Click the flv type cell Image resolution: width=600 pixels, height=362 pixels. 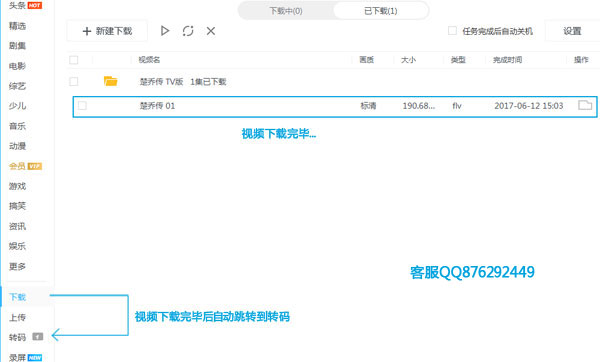457,106
